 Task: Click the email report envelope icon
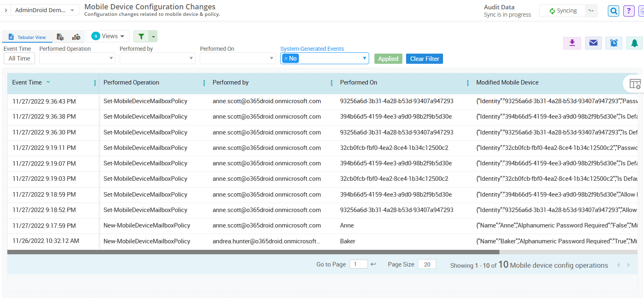(593, 43)
